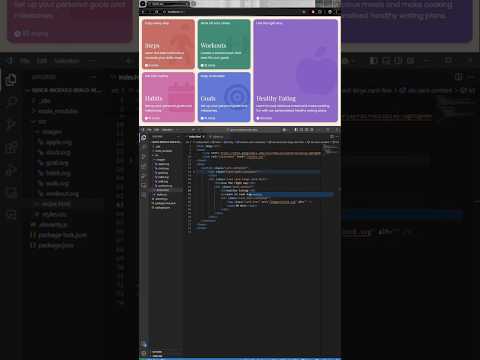This screenshot has height=360, width=480.
Task: Open the Habits card
Action: click(168, 97)
